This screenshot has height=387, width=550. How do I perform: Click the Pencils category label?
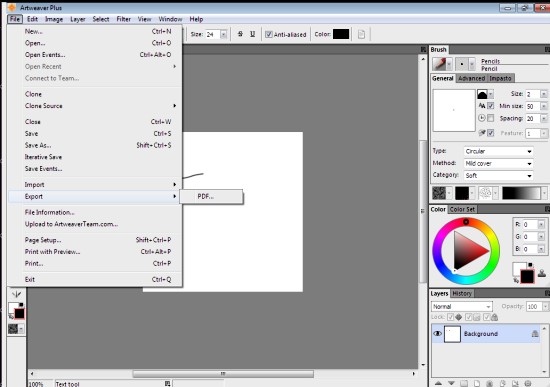[x=490, y=61]
